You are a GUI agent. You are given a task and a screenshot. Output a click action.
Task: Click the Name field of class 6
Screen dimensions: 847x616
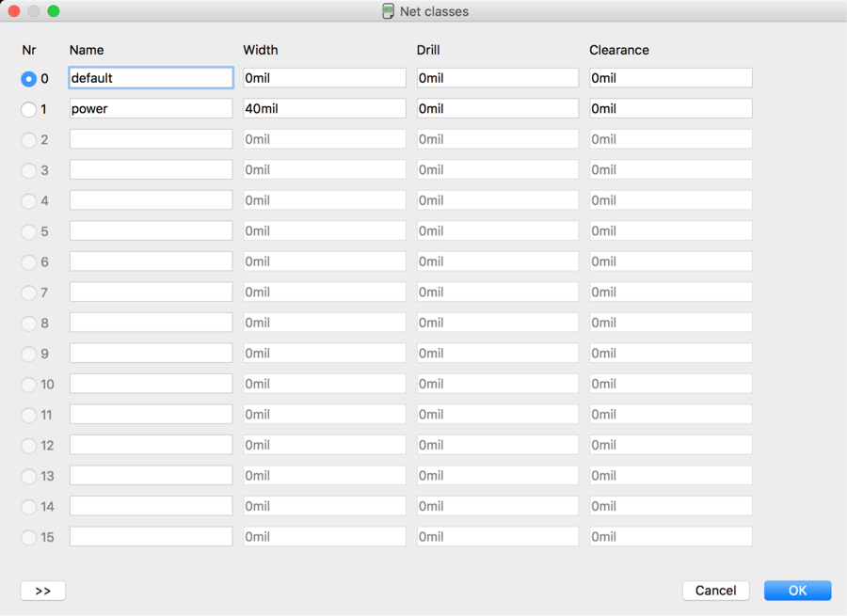(x=152, y=261)
